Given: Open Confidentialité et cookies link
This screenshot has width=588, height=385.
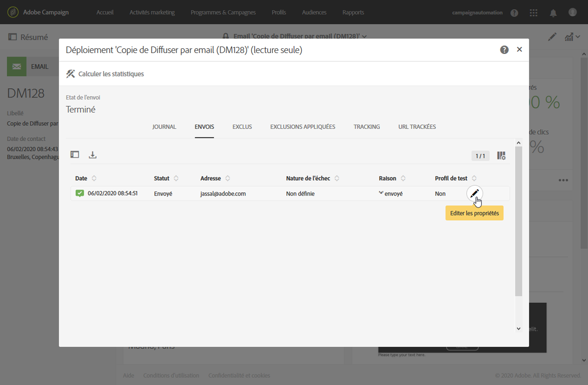Looking at the screenshot, I should point(239,375).
